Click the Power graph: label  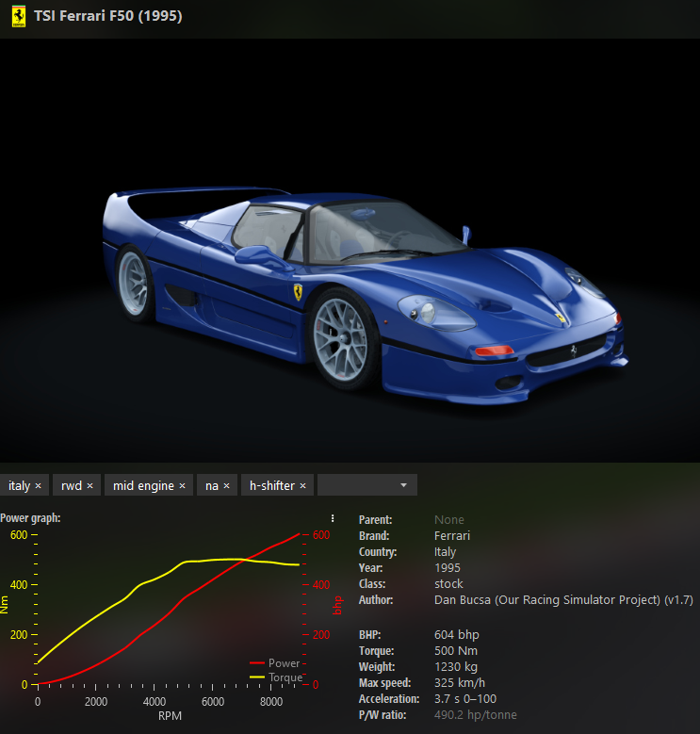tap(30, 517)
